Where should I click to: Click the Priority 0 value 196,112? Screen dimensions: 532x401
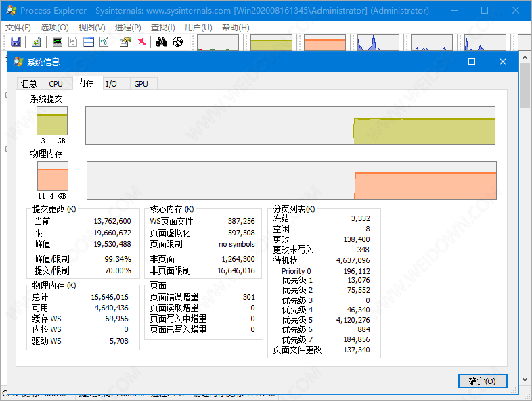click(x=357, y=272)
